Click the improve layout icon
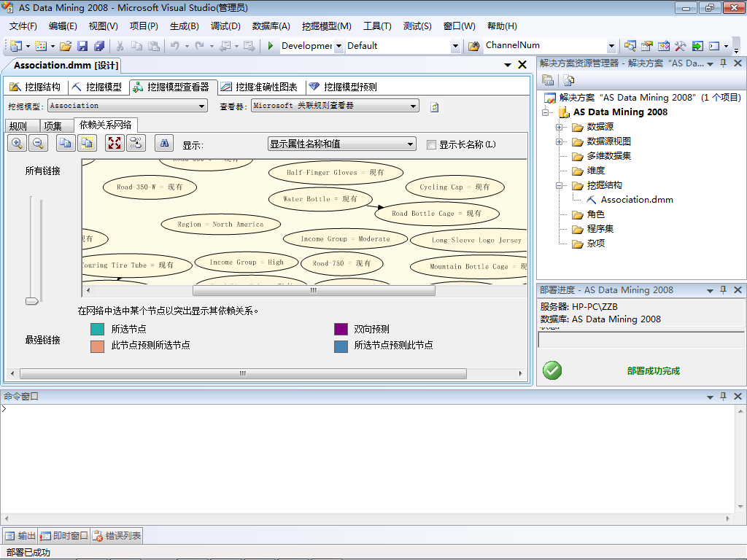 click(136, 144)
